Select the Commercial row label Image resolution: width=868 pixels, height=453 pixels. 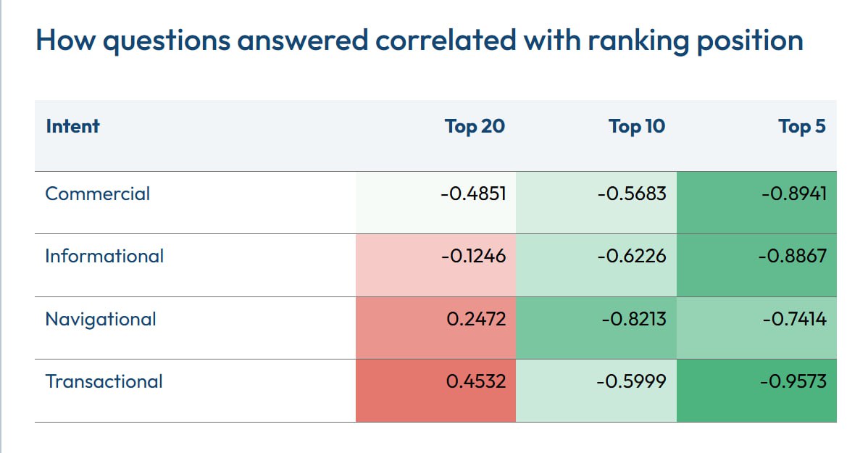97,194
